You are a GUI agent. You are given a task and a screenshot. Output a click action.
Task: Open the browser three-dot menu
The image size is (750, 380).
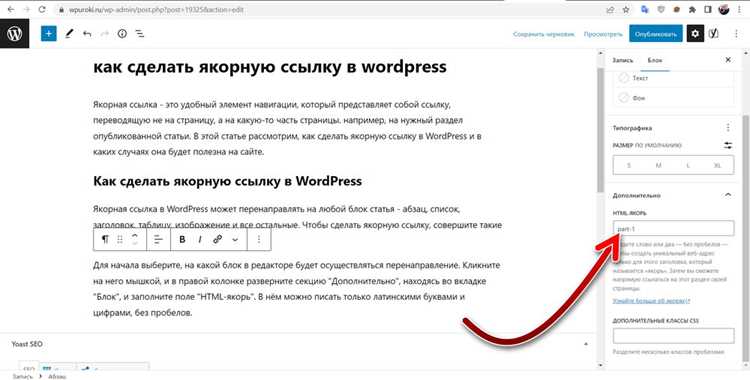(740, 10)
